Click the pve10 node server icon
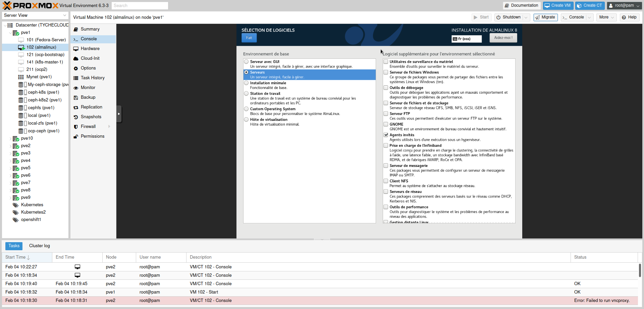 click(16, 138)
